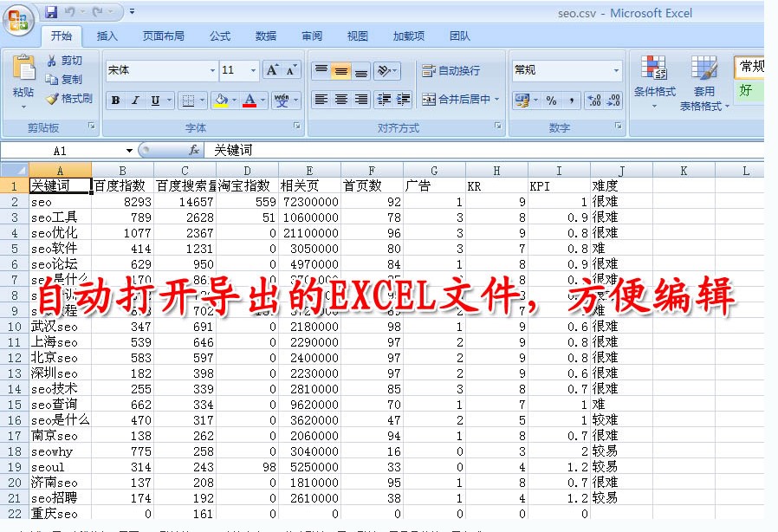778x532 pixels.
Task: Undo the last action
Action: point(69,12)
